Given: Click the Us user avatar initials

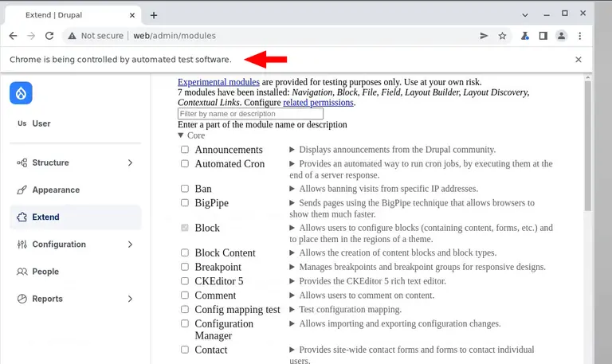Looking at the screenshot, I should click(22, 123).
